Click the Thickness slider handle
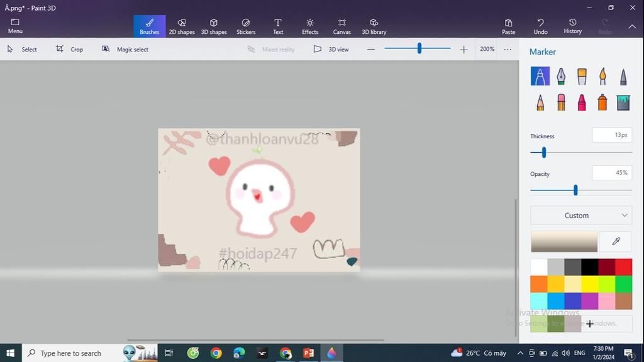Image resolution: width=644 pixels, height=362 pixels. (x=544, y=153)
